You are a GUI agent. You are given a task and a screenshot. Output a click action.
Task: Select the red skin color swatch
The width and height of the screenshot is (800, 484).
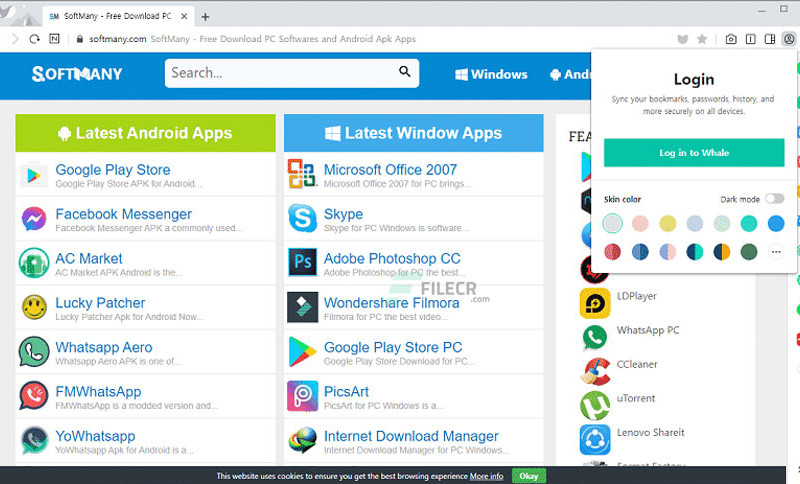pos(612,251)
